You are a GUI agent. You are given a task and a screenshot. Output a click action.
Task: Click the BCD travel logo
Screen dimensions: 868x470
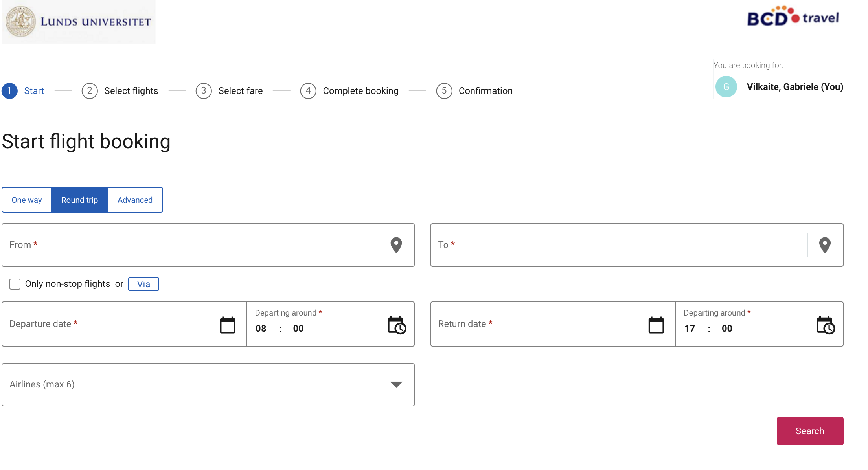click(793, 17)
